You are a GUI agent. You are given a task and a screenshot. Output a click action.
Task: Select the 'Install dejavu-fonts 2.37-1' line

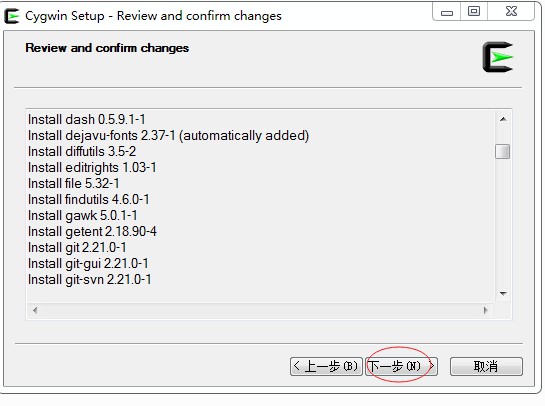point(168,136)
